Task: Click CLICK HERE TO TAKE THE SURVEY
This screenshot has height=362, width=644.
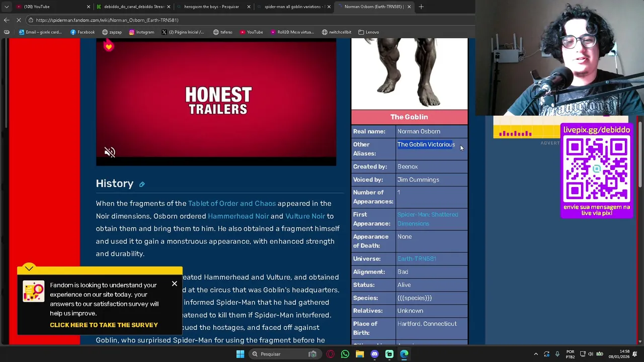Action: pyautogui.click(x=104, y=325)
